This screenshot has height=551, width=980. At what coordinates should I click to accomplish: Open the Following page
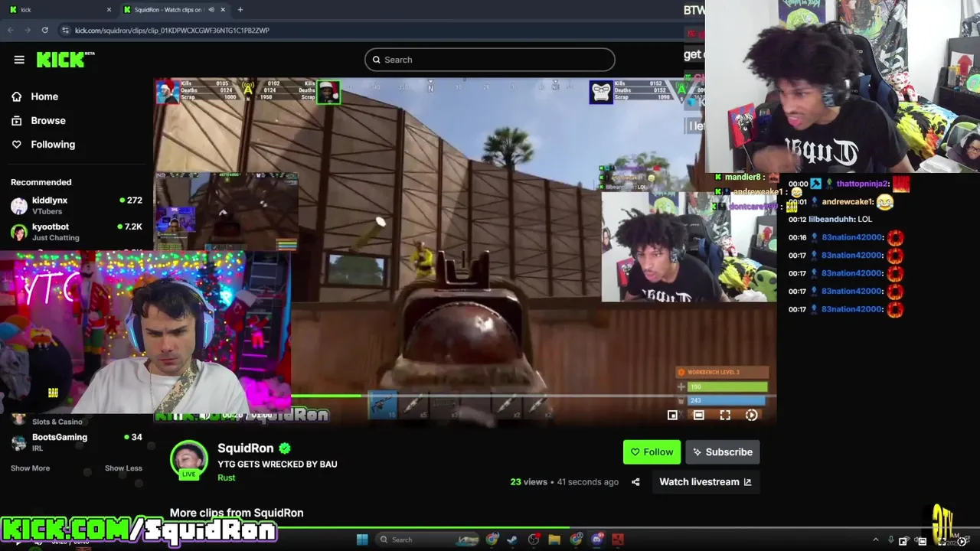tap(53, 144)
